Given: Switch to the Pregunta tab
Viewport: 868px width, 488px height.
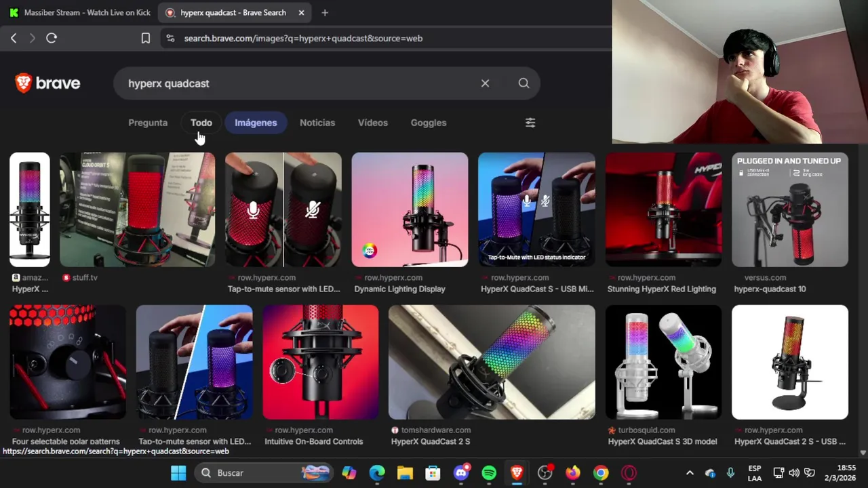Looking at the screenshot, I should coord(148,123).
